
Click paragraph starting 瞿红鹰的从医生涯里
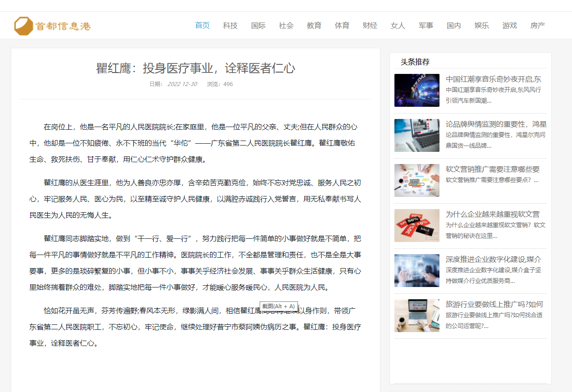[x=195, y=199]
